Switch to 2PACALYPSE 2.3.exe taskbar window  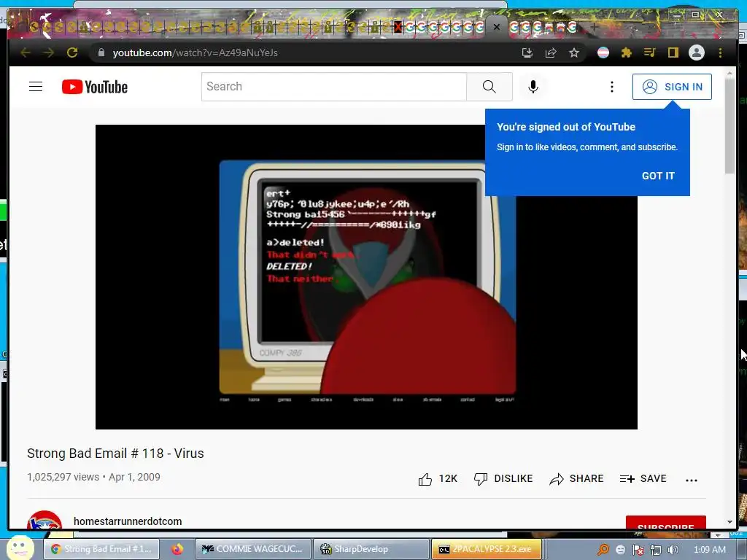[487, 549]
